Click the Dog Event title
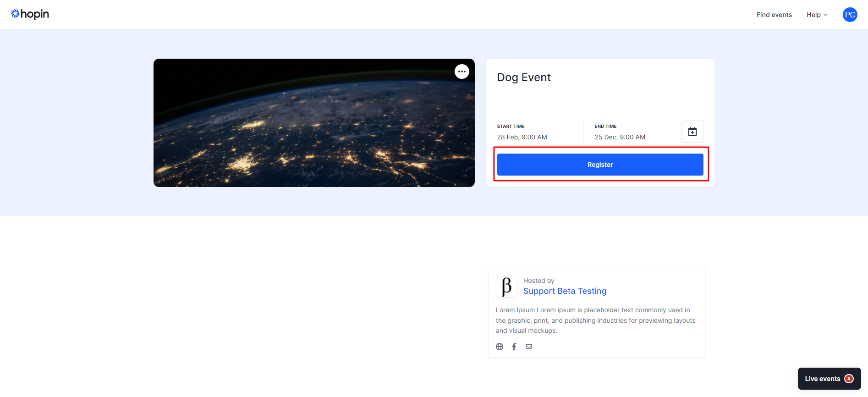This screenshot has height=397, width=868. (524, 77)
